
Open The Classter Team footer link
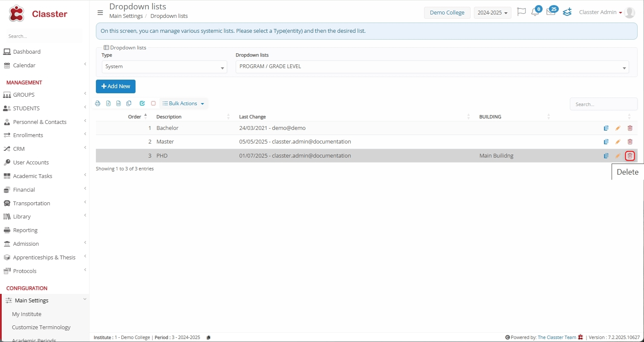[x=557, y=337]
